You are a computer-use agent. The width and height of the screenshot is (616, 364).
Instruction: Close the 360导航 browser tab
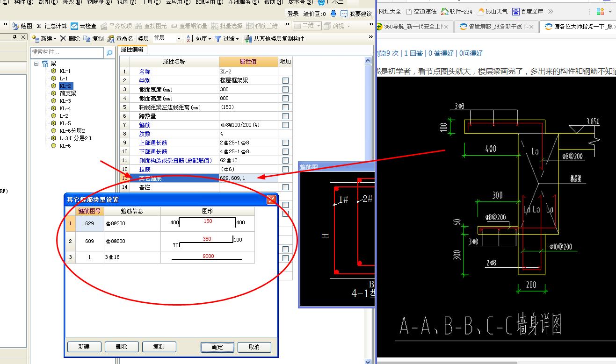[446, 27]
